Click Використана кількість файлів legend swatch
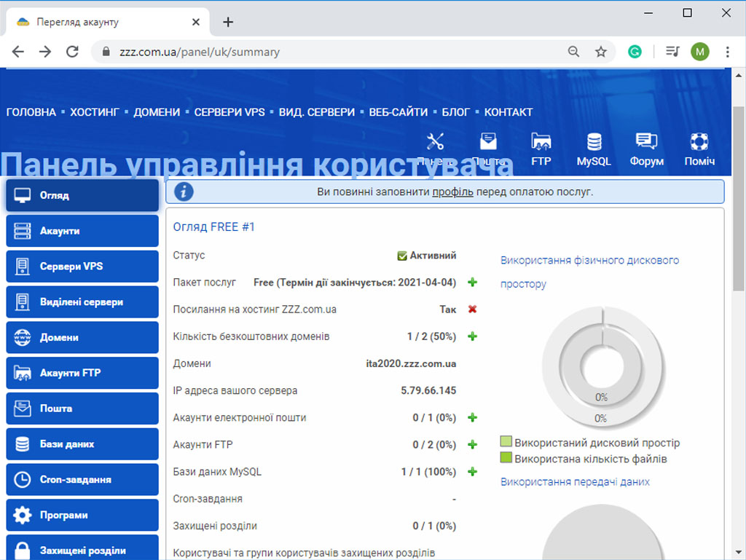The height and width of the screenshot is (560, 746). [506, 458]
